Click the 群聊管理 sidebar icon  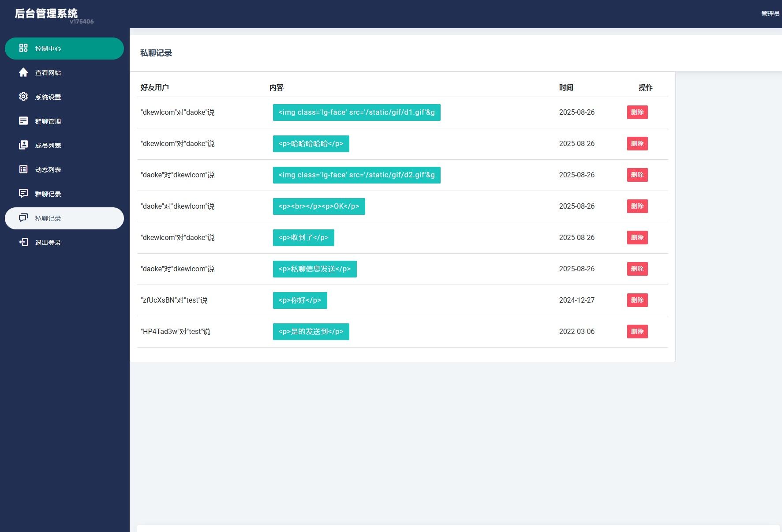23,121
